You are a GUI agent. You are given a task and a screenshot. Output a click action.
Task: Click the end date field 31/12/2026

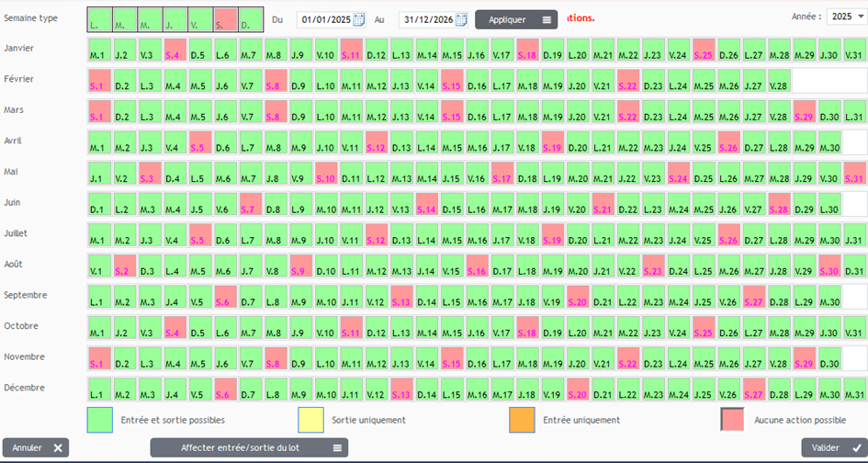(425, 19)
